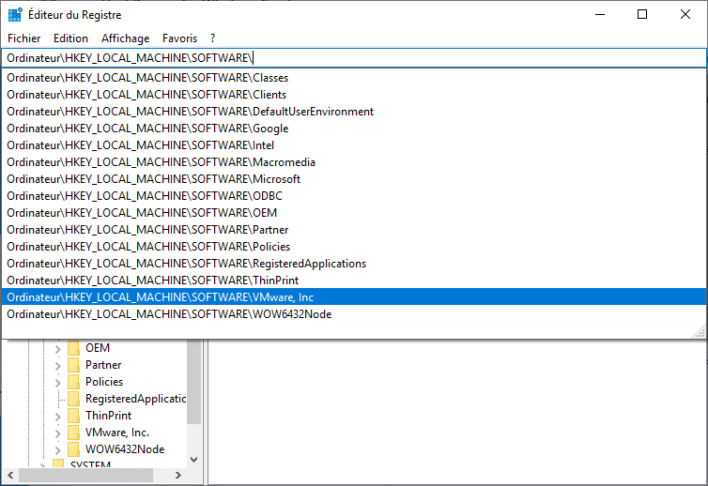Click the Partner folder icon
This screenshot has width=708, height=486.
pyautogui.click(x=74, y=365)
